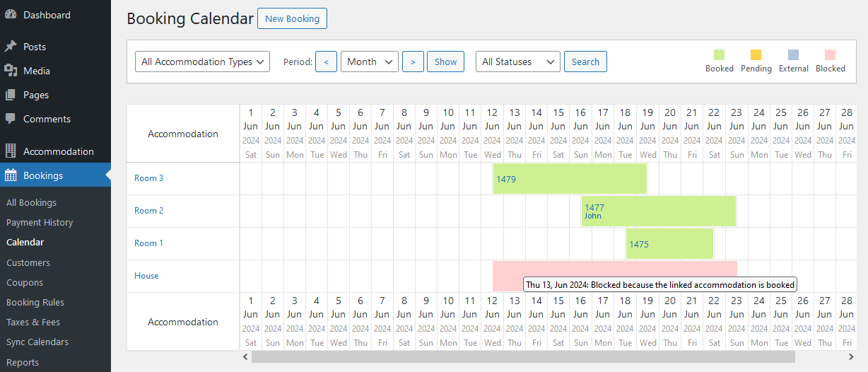Image resolution: width=868 pixels, height=372 pixels.
Task: Click the Room 1 cell for 25 Jun
Action: click(x=780, y=244)
